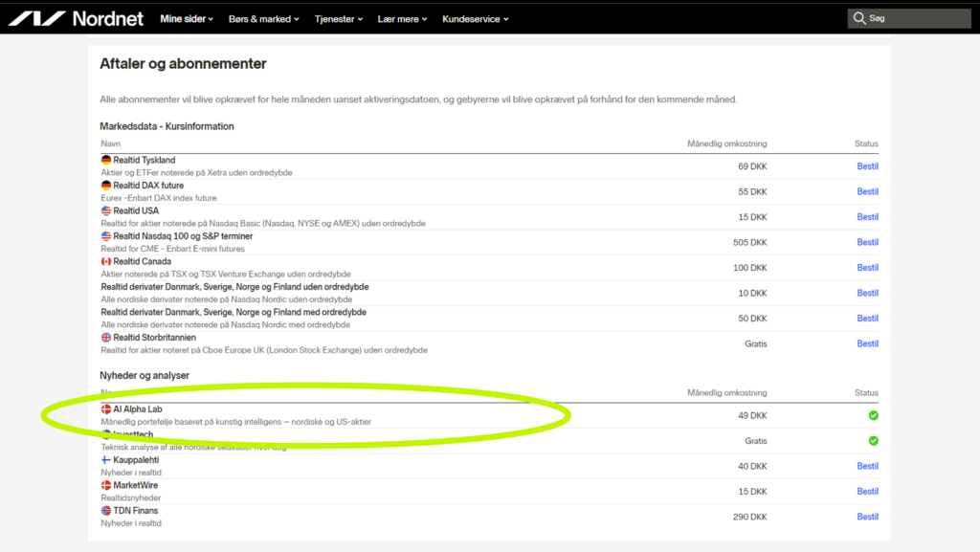
Task: Click Canadian flag beside Realtid Canada
Action: [x=106, y=261]
